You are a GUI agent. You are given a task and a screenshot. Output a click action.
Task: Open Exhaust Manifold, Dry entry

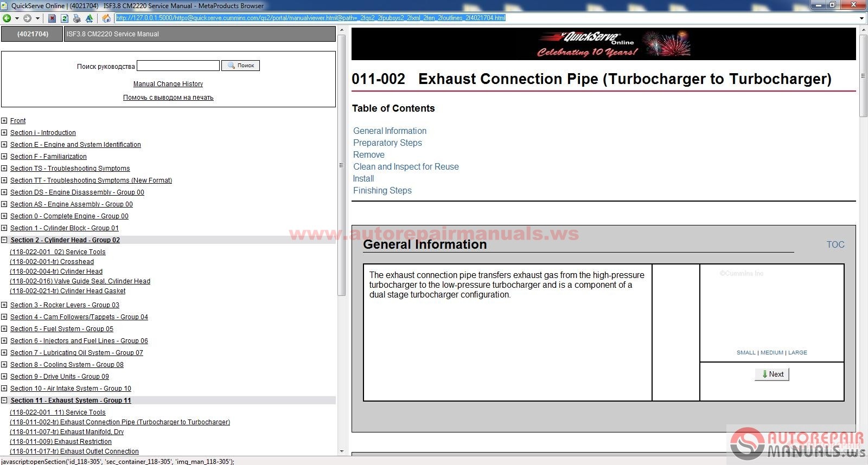(67, 432)
